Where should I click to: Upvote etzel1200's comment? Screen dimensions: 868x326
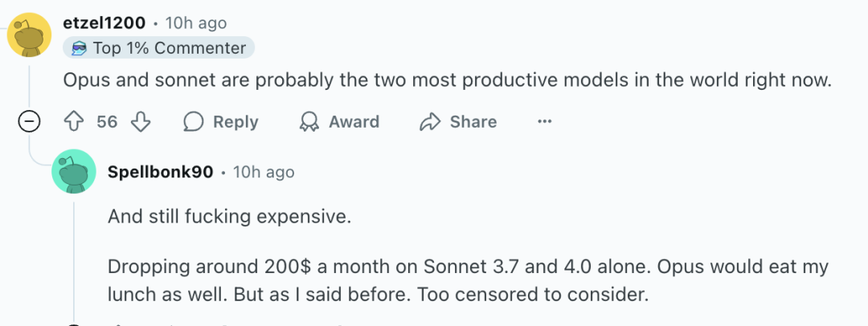pyautogui.click(x=74, y=121)
